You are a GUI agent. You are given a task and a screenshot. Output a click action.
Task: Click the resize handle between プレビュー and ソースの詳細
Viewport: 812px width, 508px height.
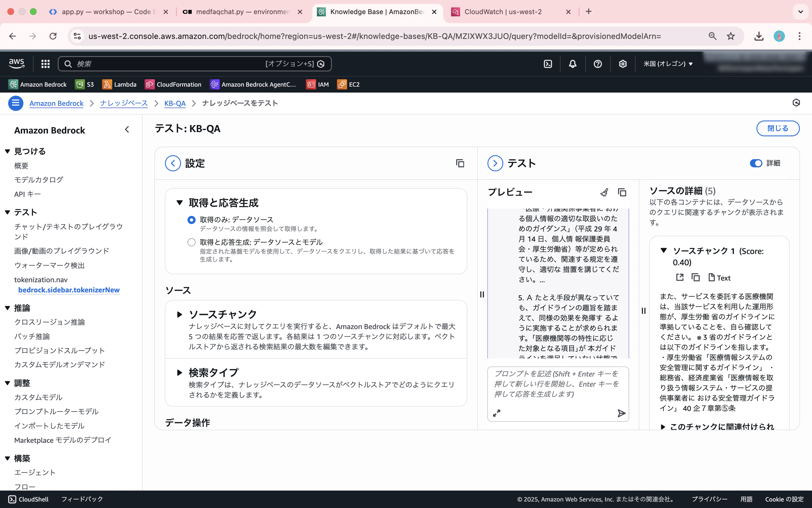click(x=644, y=311)
